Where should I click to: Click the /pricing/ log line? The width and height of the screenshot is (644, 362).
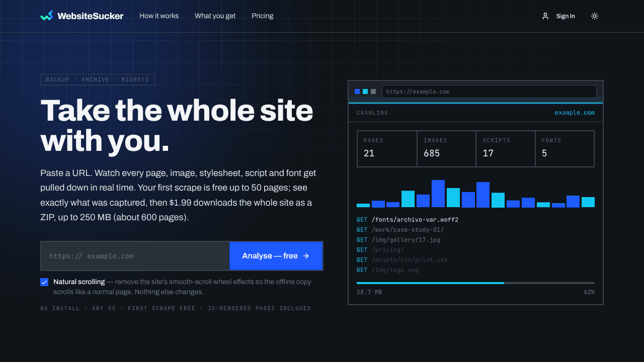pos(380,250)
